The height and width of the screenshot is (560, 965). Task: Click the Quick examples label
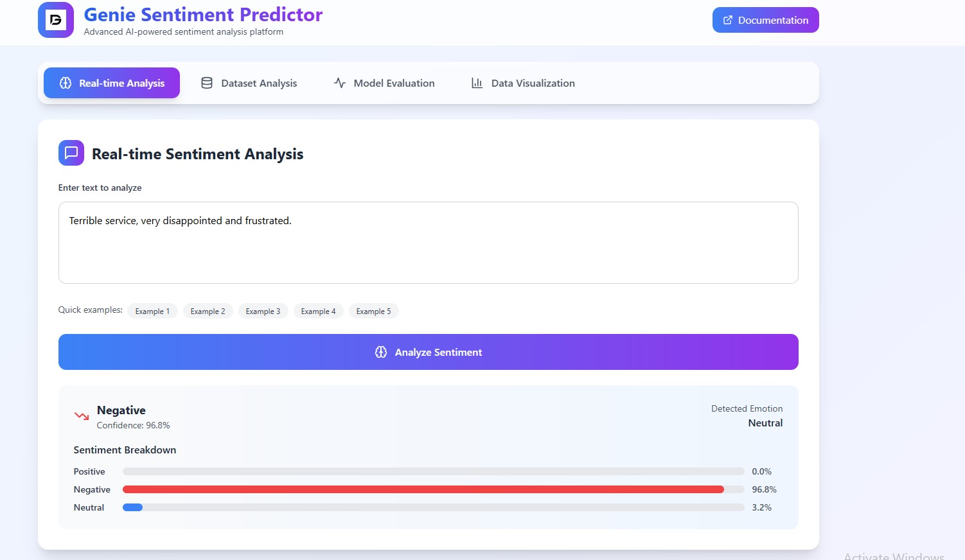(x=90, y=310)
